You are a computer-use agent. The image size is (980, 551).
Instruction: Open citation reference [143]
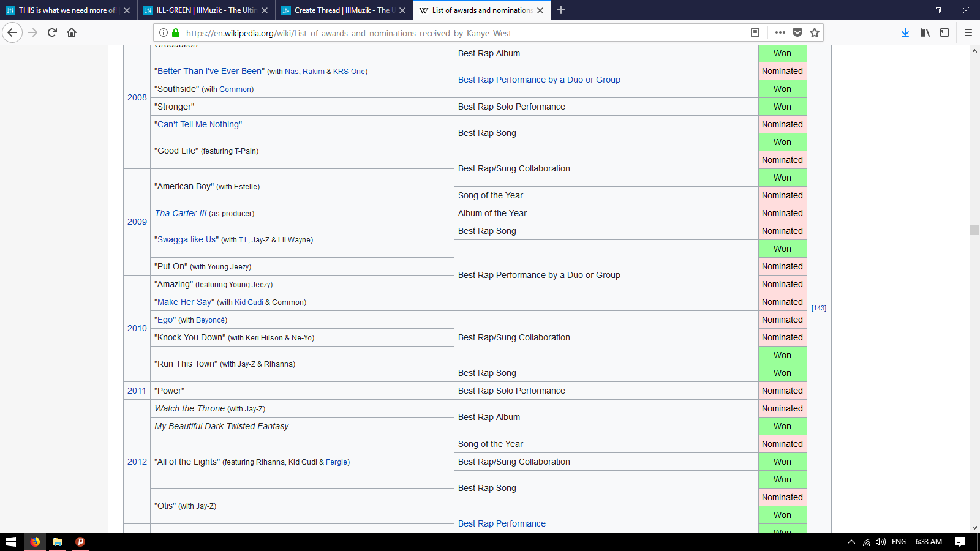819,308
